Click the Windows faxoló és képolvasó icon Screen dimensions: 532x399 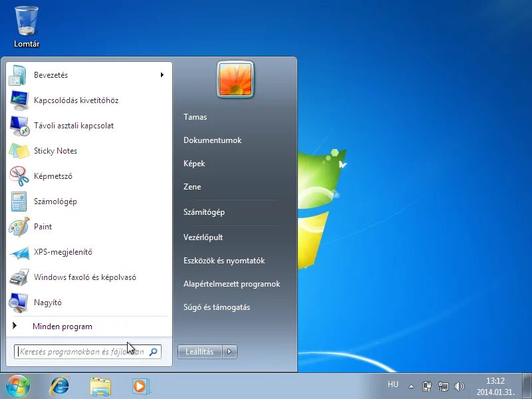19,277
